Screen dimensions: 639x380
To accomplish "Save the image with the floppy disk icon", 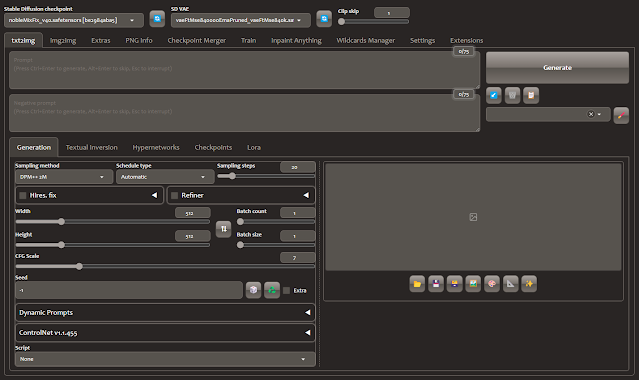I will pos(436,284).
